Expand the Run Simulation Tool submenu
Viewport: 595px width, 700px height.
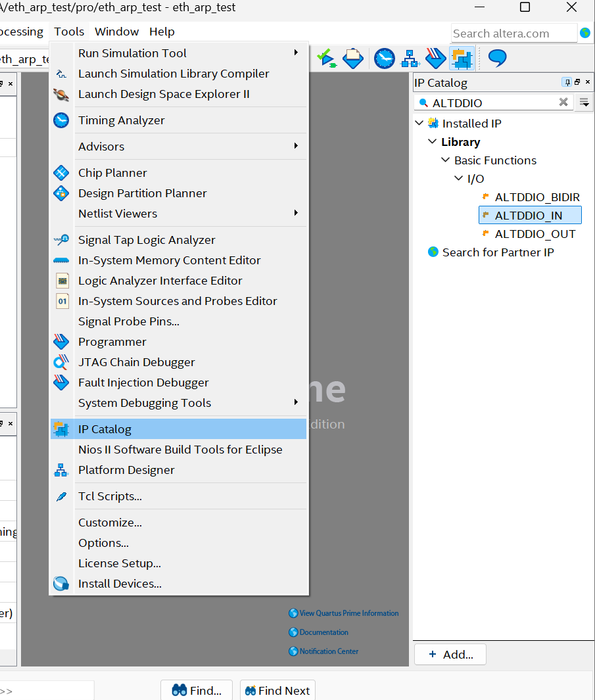click(x=296, y=53)
